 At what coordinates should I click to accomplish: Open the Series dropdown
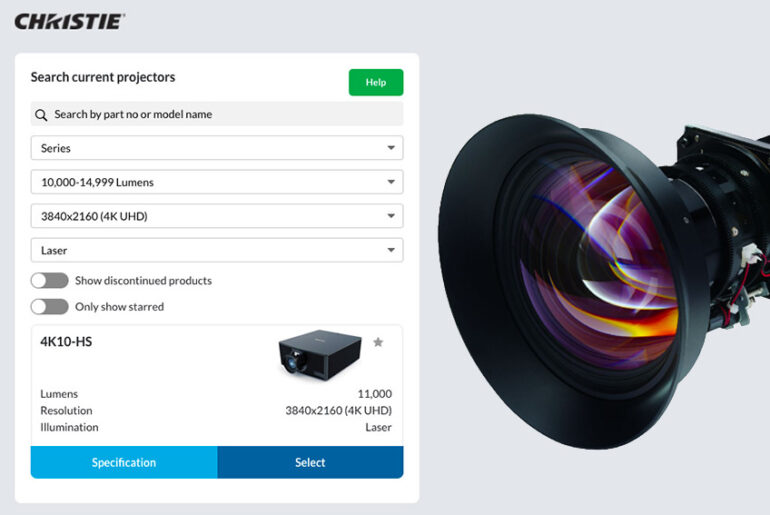click(x=217, y=148)
